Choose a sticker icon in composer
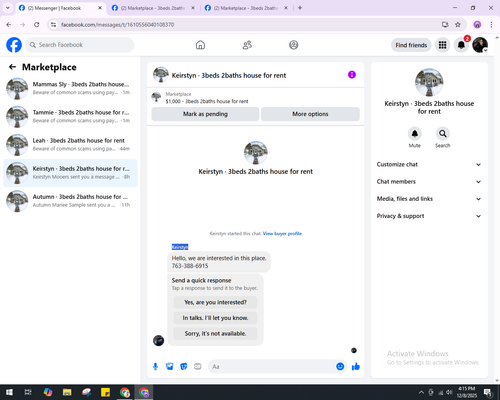 point(184,367)
